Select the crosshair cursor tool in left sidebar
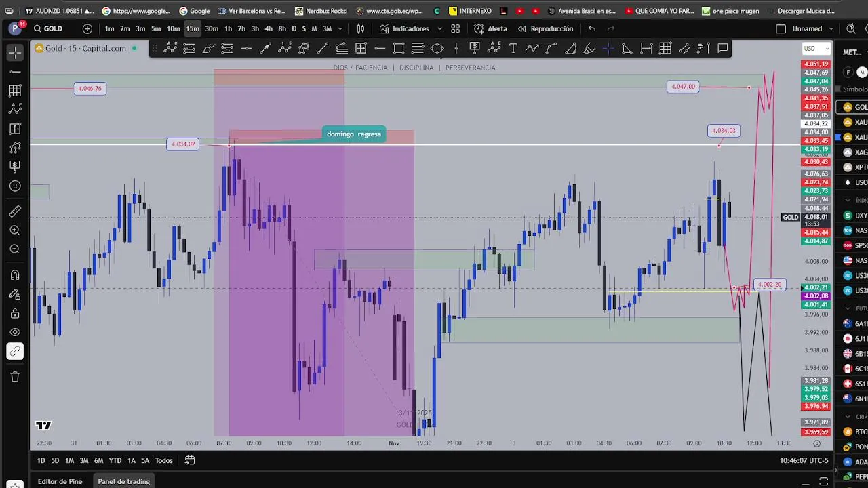This screenshot has width=868, height=488. 15,52
